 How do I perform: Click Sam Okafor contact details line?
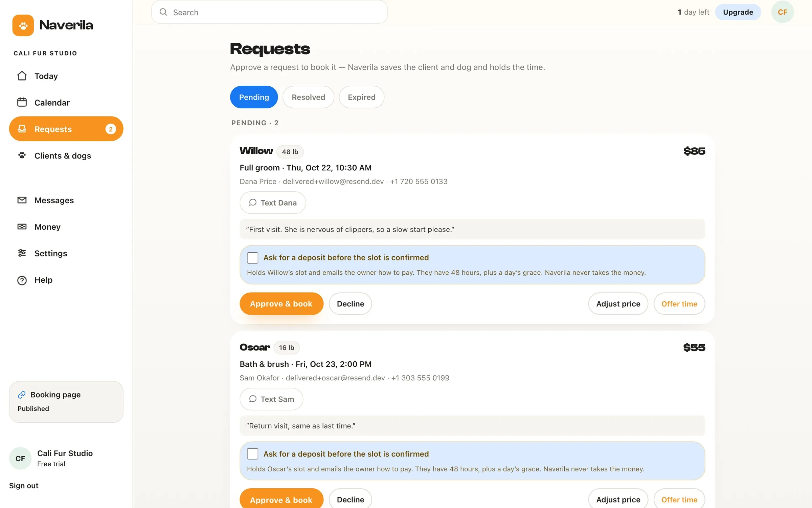pyautogui.click(x=344, y=378)
